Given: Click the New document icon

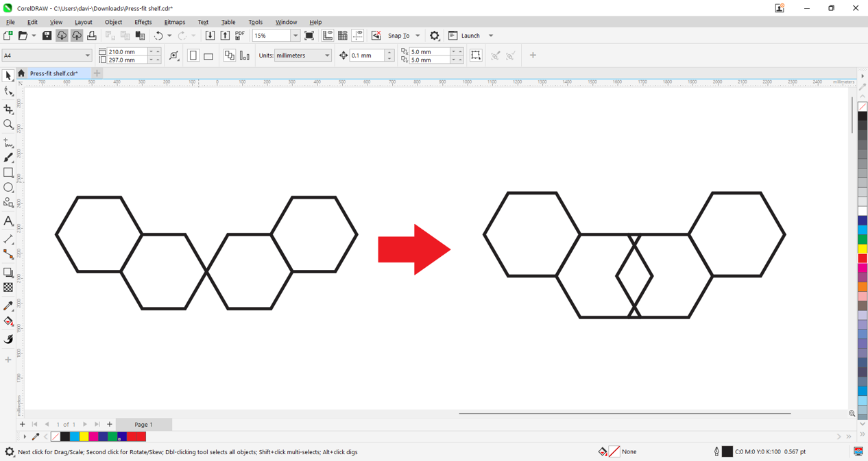Looking at the screenshot, I should 8,36.
